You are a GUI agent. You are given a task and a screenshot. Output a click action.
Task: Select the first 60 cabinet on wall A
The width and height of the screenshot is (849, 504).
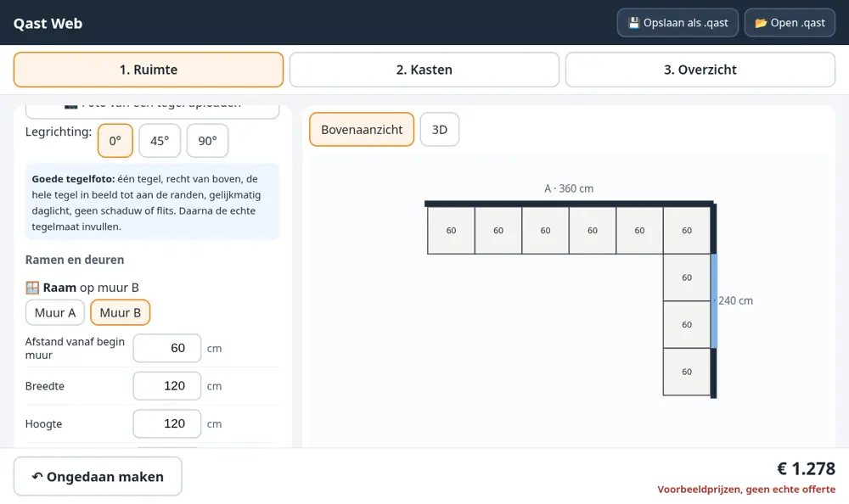click(x=451, y=230)
